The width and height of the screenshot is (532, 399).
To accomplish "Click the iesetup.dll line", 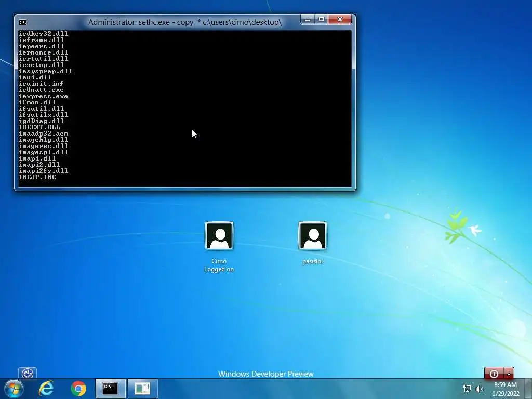I will [42, 65].
